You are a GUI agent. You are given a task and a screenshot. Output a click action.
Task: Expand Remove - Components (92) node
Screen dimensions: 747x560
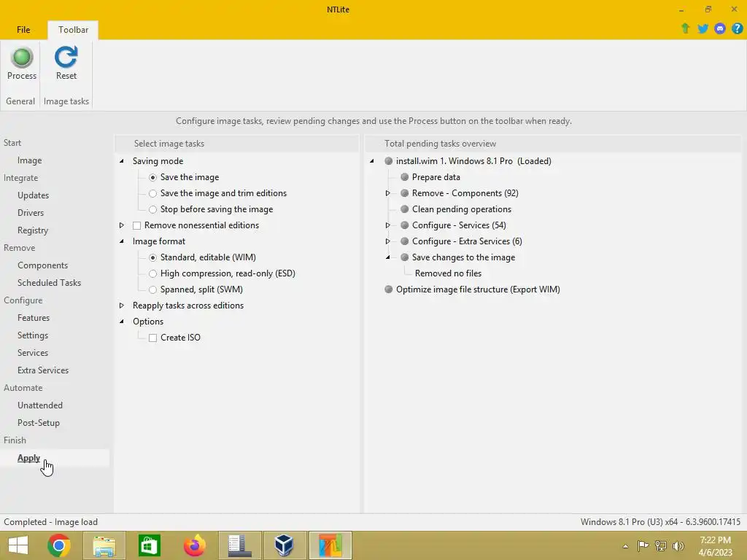pyautogui.click(x=388, y=193)
